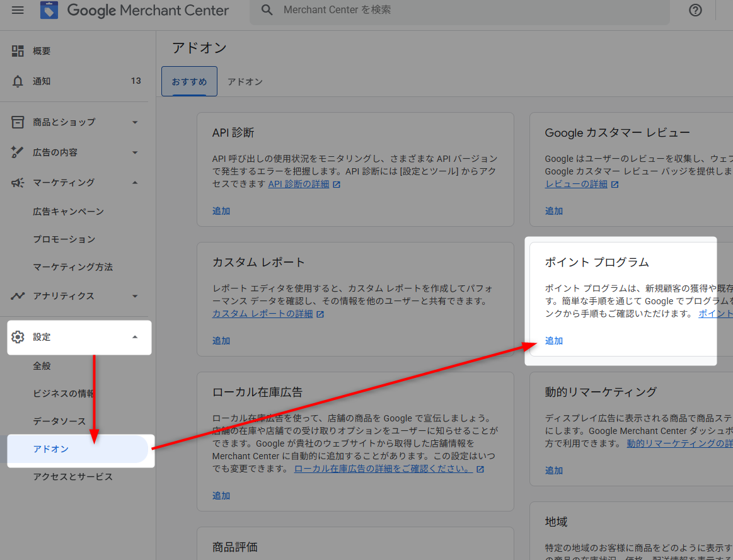Open the レビューの詳細 link

(x=577, y=185)
